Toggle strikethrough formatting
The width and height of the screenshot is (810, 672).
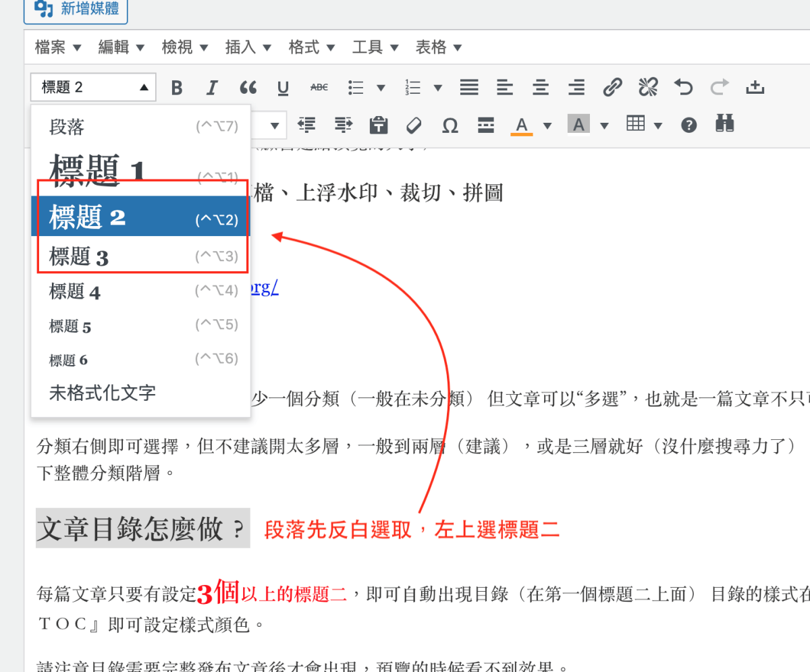pyautogui.click(x=319, y=87)
